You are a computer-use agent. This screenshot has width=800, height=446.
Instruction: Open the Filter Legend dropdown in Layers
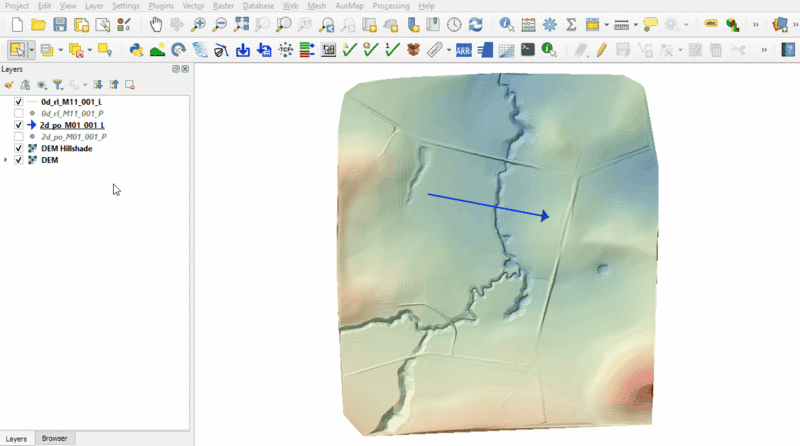[x=58, y=85]
